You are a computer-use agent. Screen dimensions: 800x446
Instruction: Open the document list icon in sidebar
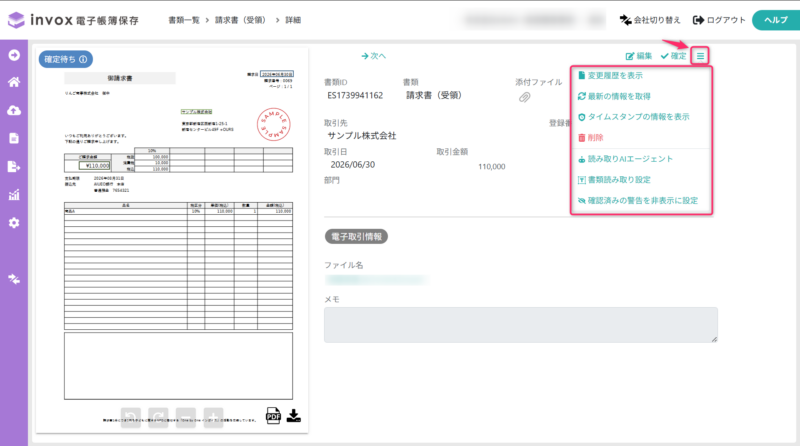pyautogui.click(x=14, y=138)
